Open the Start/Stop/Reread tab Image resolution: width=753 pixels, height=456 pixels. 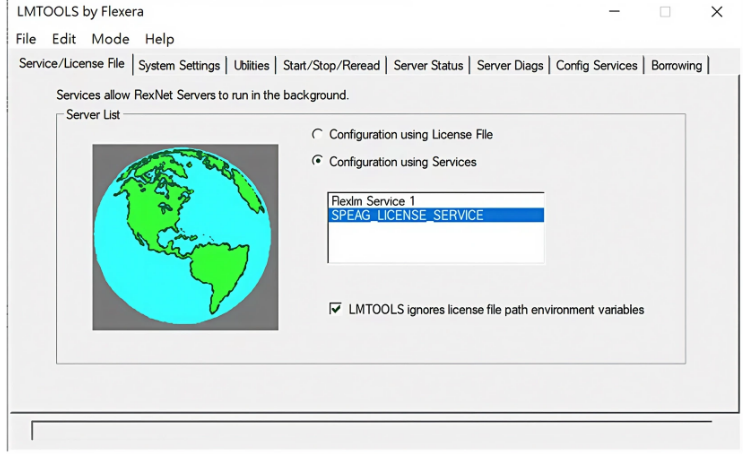(331, 65)
